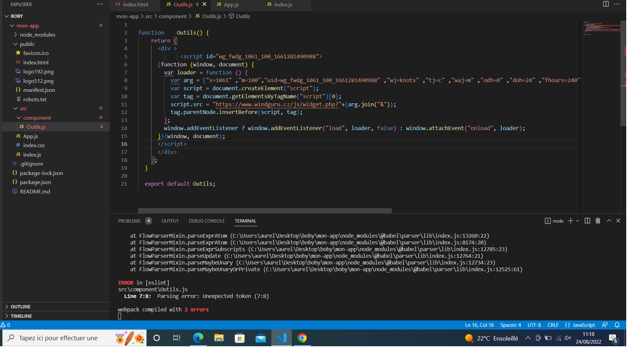
Task: Maximize the terminal panel size
Action: [x=609, y=221]
